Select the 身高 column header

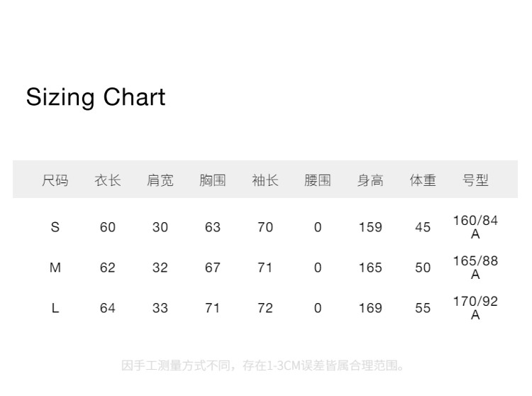click(370, 180)
